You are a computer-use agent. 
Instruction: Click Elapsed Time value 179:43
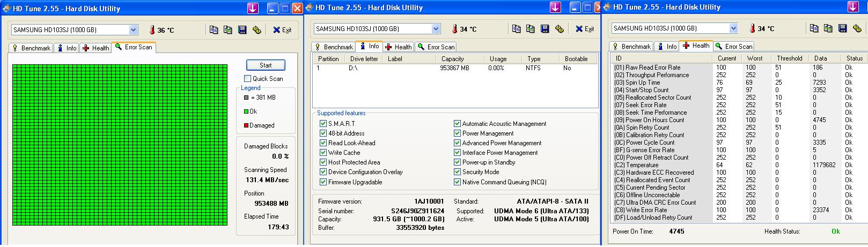278,227
